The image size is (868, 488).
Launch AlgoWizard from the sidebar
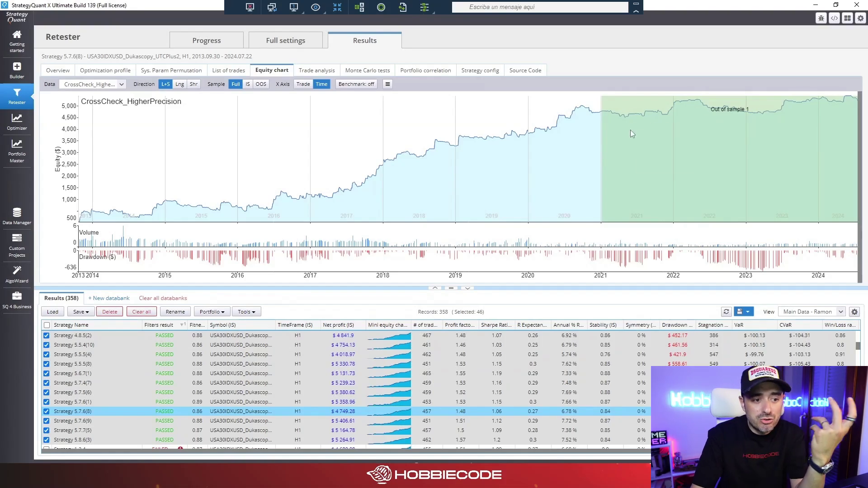17,275
